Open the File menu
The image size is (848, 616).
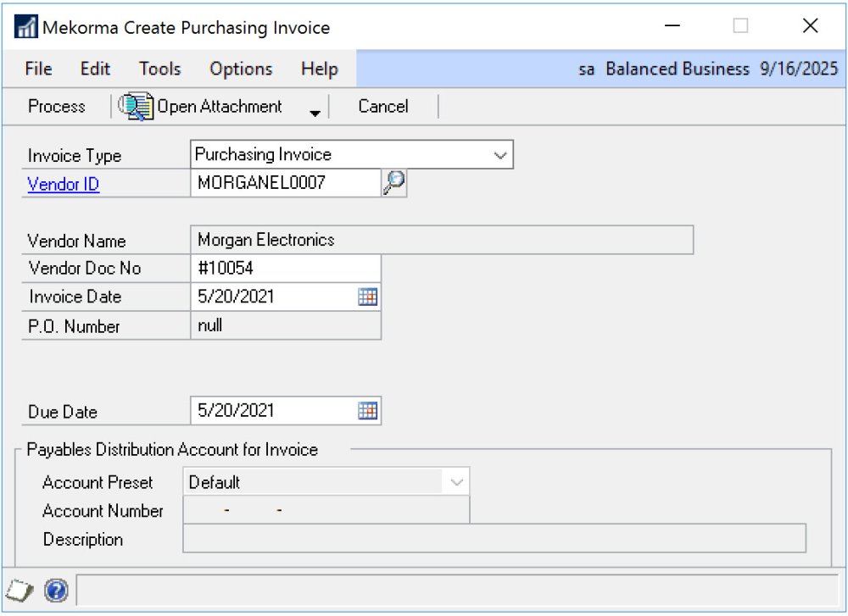coord(37,69)
